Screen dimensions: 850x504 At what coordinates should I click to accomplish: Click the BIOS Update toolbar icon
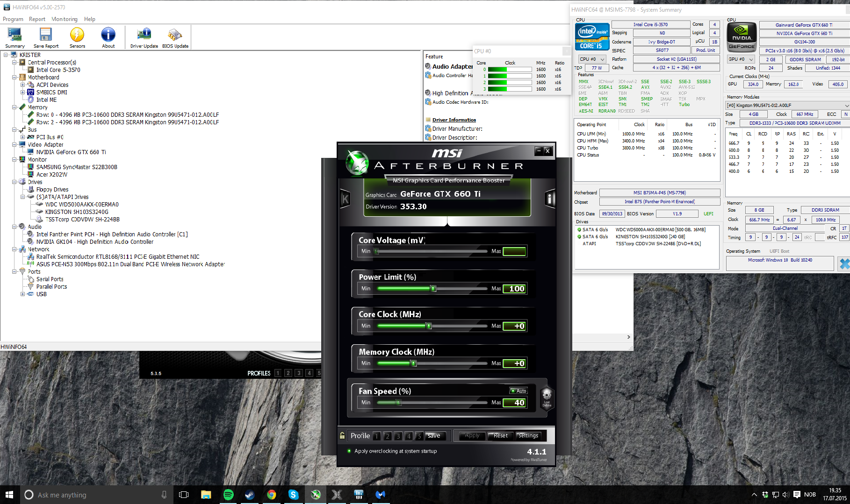point(175,37)
